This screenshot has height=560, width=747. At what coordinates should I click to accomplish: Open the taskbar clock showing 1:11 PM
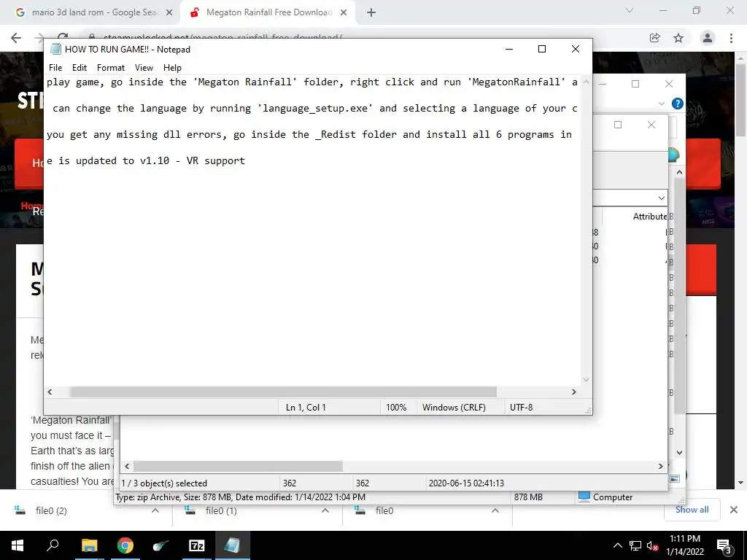click(x=684, y=545)
